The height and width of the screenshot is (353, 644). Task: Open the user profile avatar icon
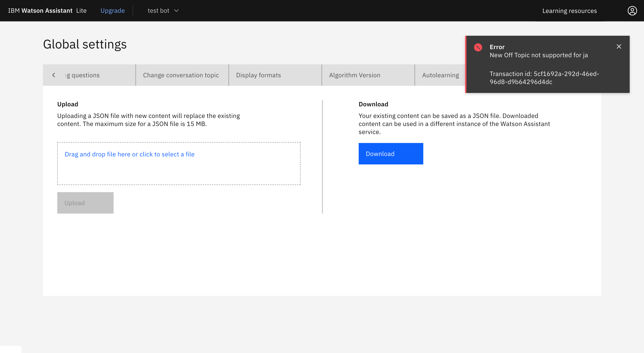(632, 11)
